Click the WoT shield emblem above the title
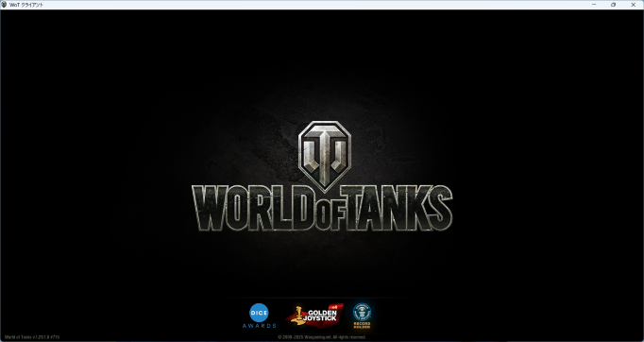This screenshot has width=644, height=342. pyautogui.click(x=325, y=156)
